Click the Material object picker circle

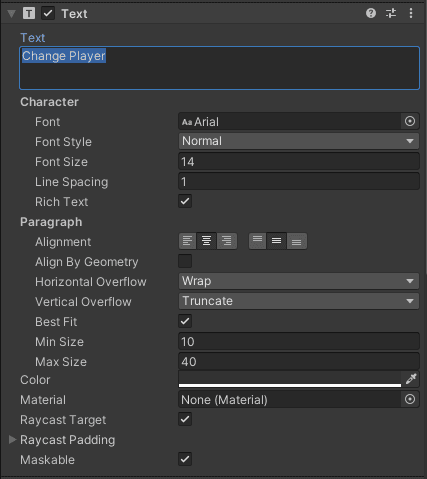coord(410,399)
